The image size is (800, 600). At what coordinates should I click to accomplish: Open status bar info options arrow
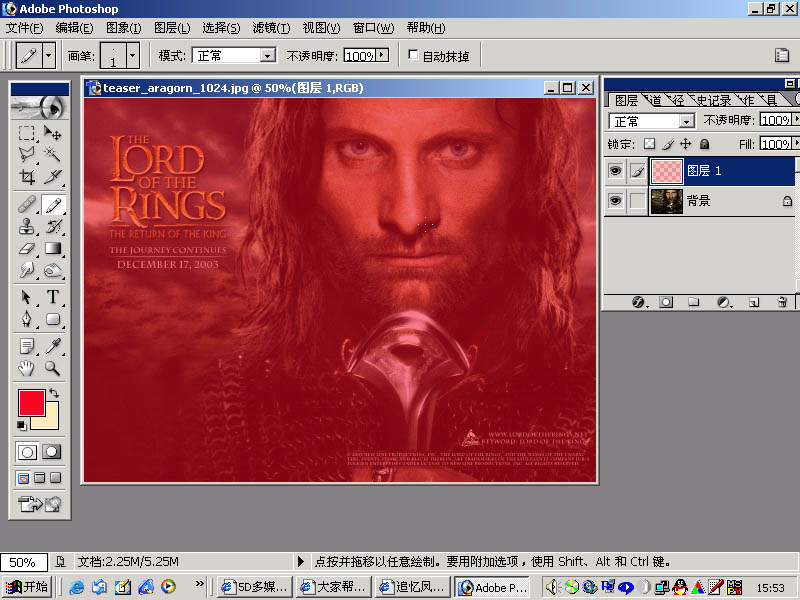(301, 561)
